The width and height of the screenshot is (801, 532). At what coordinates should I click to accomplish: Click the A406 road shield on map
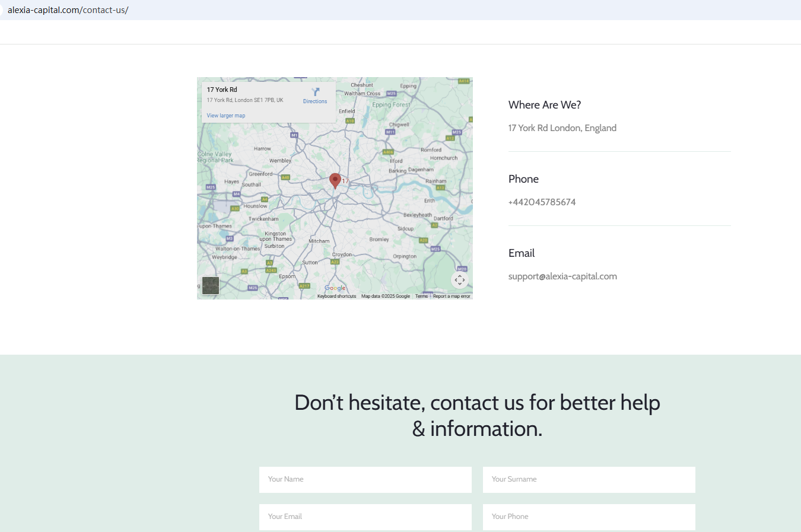tap(388, 152)
